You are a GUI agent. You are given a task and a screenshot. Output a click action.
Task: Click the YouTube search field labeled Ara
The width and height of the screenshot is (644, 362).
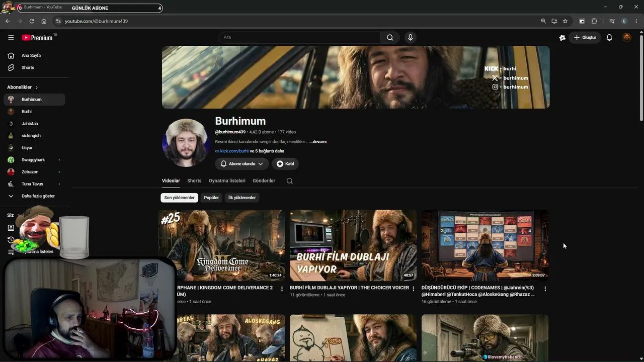[x=300, y=37]
